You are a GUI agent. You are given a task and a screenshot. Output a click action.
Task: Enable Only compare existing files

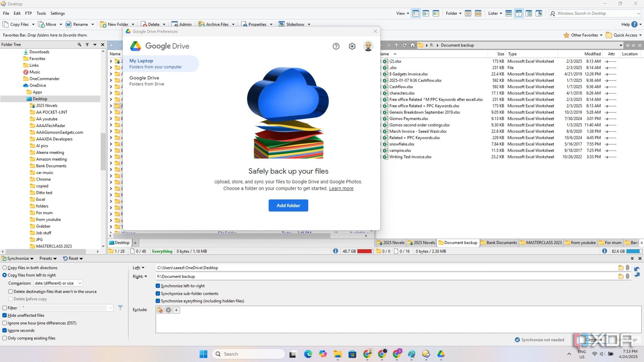click(29, 338)
